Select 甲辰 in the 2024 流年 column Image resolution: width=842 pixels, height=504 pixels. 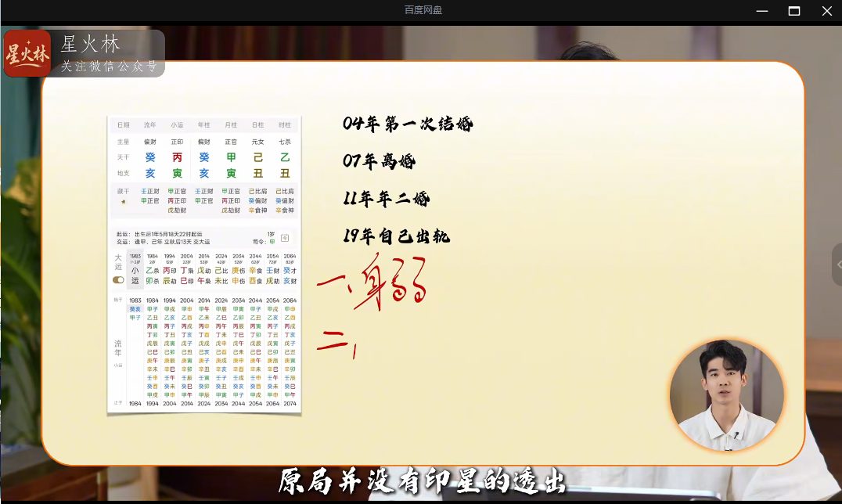221,309
